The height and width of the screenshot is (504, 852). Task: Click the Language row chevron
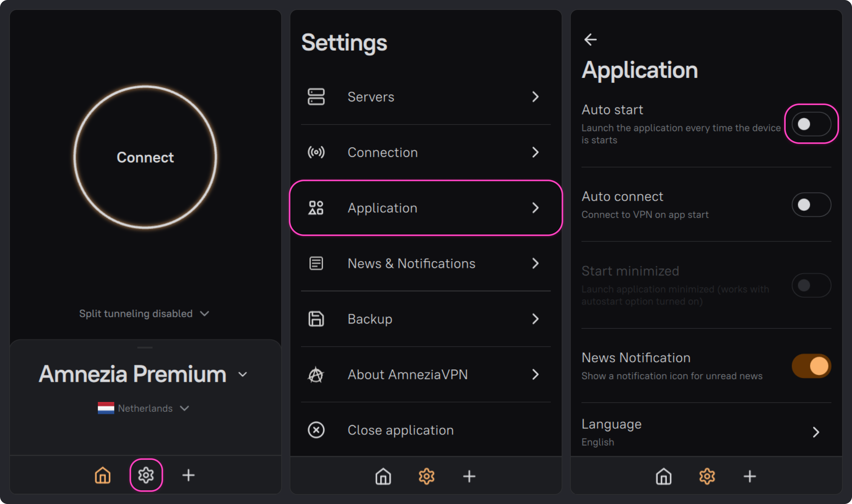coord(816,432)
